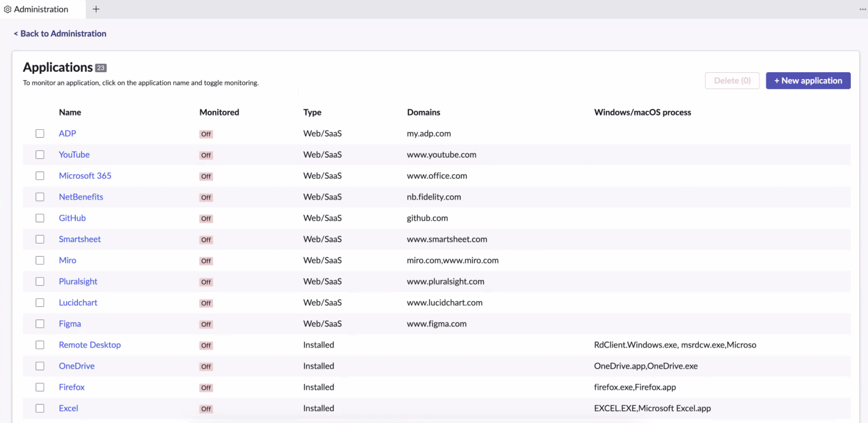
Task: Click the Domains column header
Action: (x=423, y=112)
